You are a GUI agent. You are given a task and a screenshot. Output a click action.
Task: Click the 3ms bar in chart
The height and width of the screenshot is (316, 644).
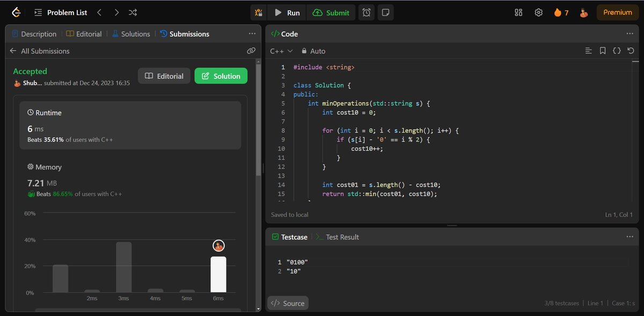124,267
